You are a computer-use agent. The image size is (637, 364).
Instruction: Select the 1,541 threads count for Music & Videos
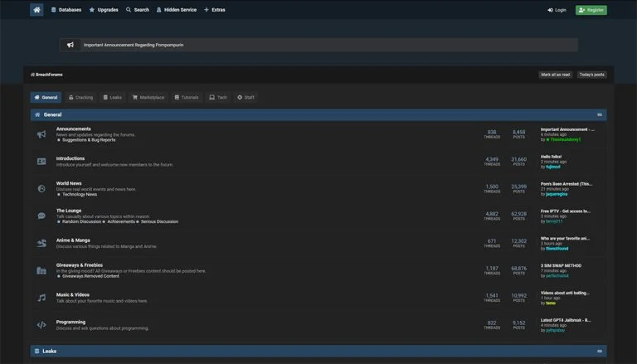tap(492, 298)
